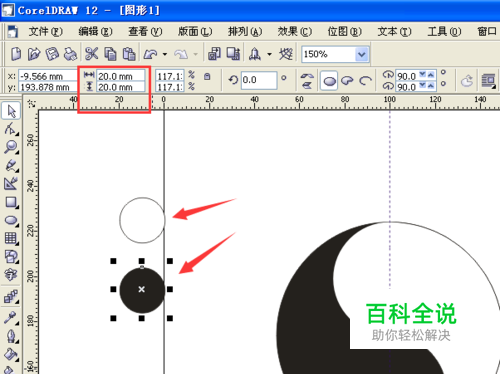The width and height of the screenshot is (500, 374).
Task: Decrease the ending angle 90.0 value
Action: click(x=423, y=86)
